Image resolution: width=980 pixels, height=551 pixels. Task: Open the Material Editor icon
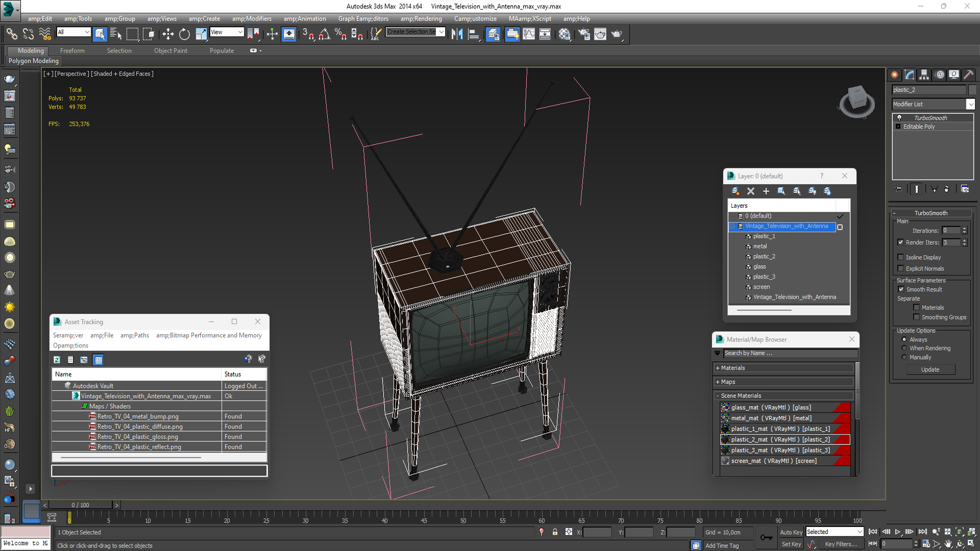[x=564, y=34]
